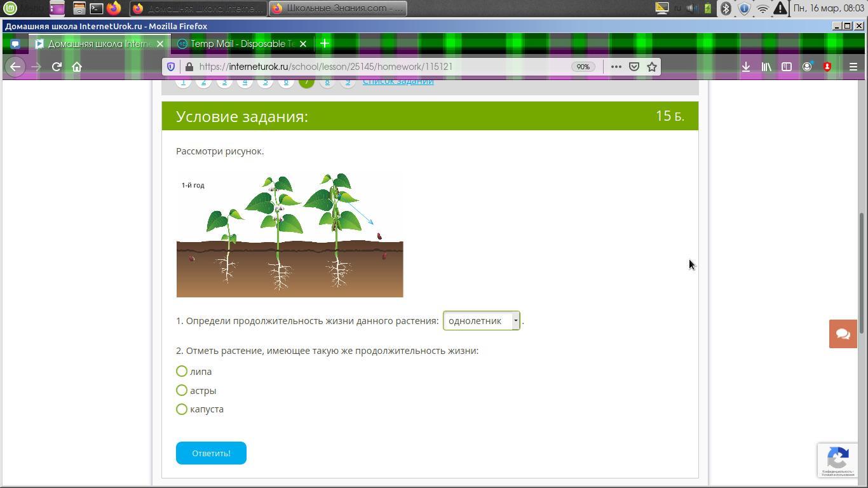Click the 15 Б. points label
The width and height of the screenshot is (868, 488).
(670, 116)
